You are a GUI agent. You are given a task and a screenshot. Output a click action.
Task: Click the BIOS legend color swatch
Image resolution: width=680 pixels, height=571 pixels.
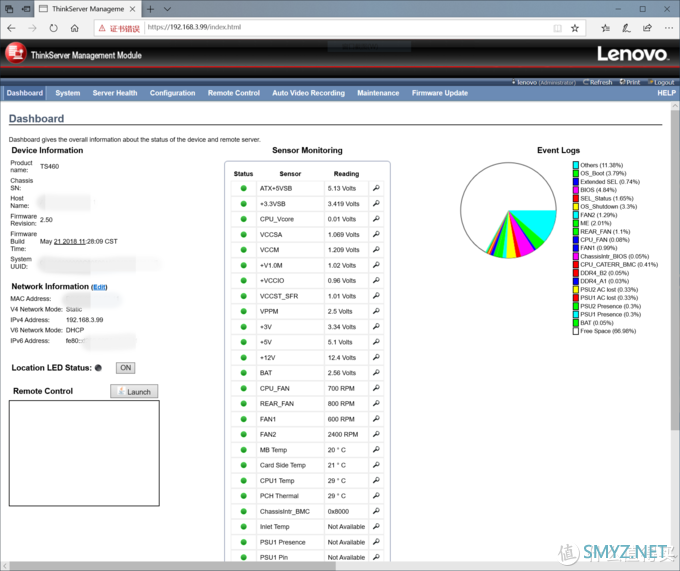tap(575, 190)
